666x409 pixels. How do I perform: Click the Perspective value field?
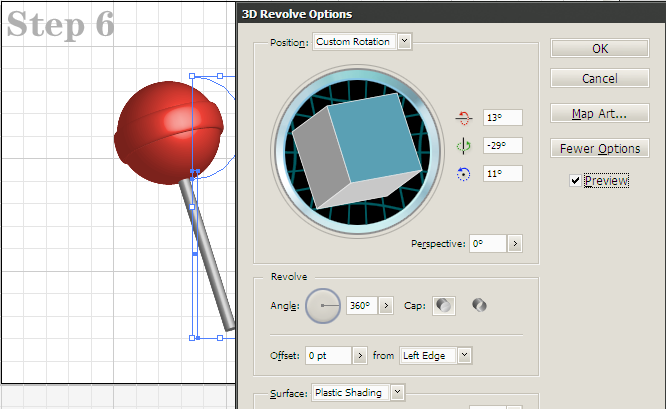(x=488, y=244)
